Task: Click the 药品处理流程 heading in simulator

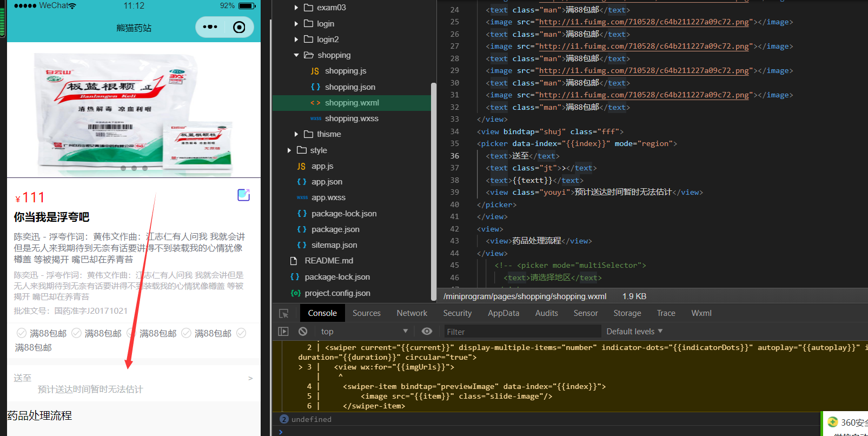Action: [39, 415]
